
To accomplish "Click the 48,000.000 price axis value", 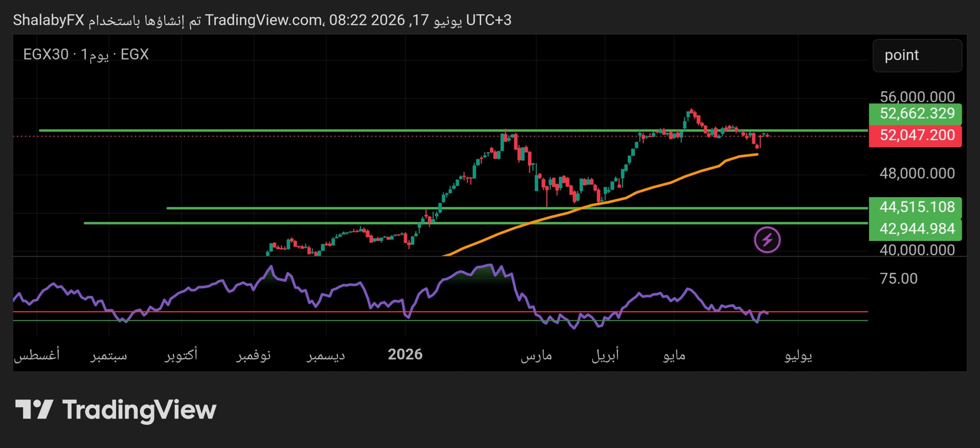I will (917, 173).
